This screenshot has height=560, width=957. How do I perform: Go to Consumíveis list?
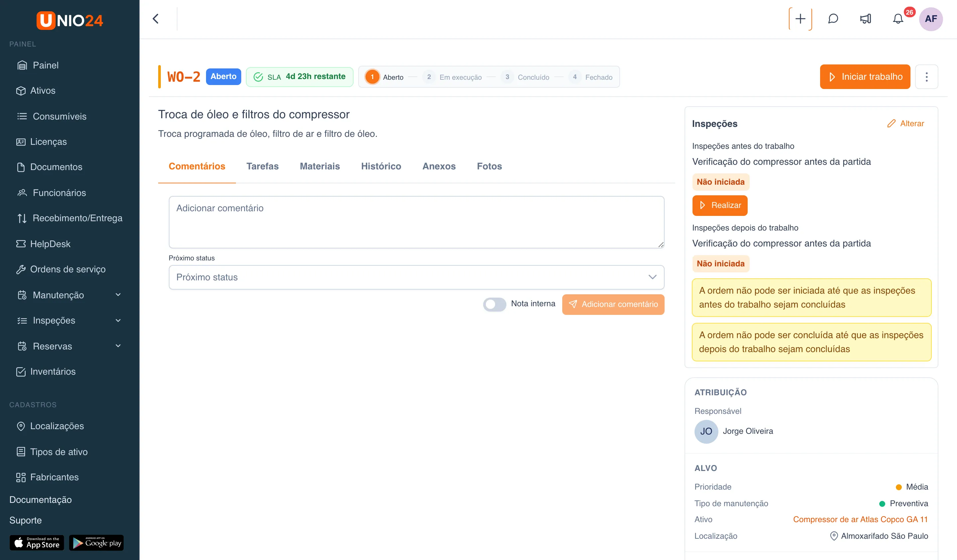click(x=52, y=116)
